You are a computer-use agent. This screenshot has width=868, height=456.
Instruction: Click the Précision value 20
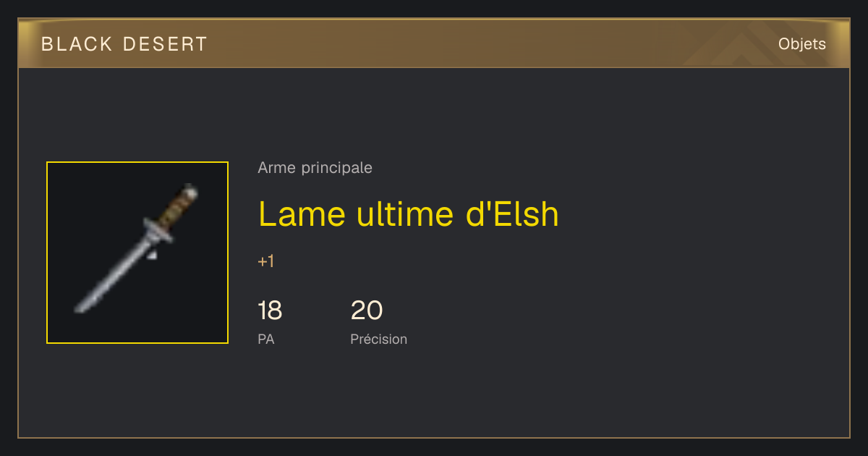[x=366, y=311]
